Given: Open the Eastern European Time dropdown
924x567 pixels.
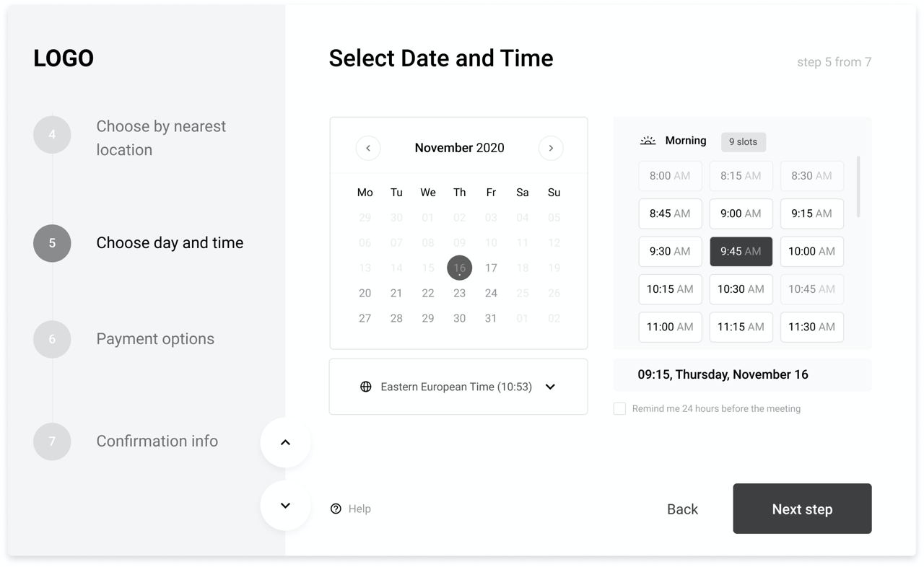Looking at the screenshot, I should [458, 387].
